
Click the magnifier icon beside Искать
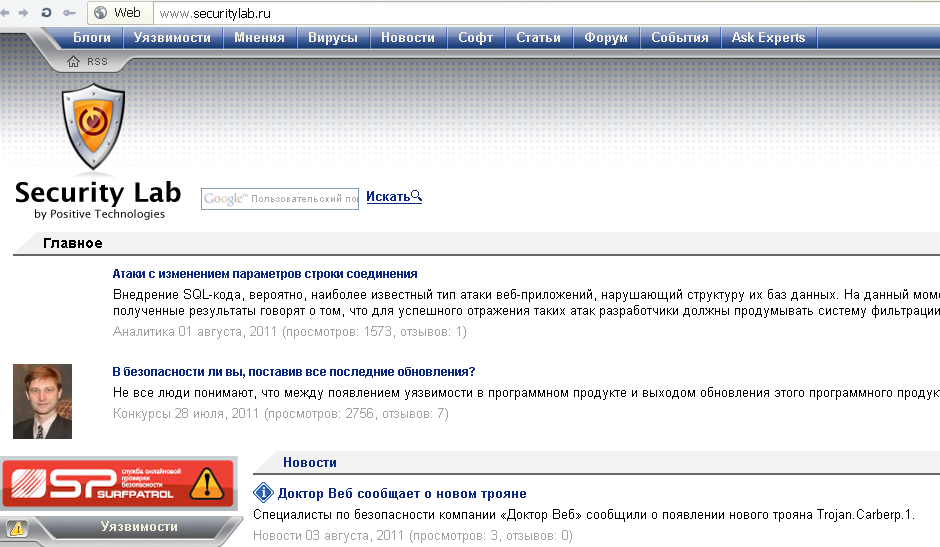[x=417, y=196]
